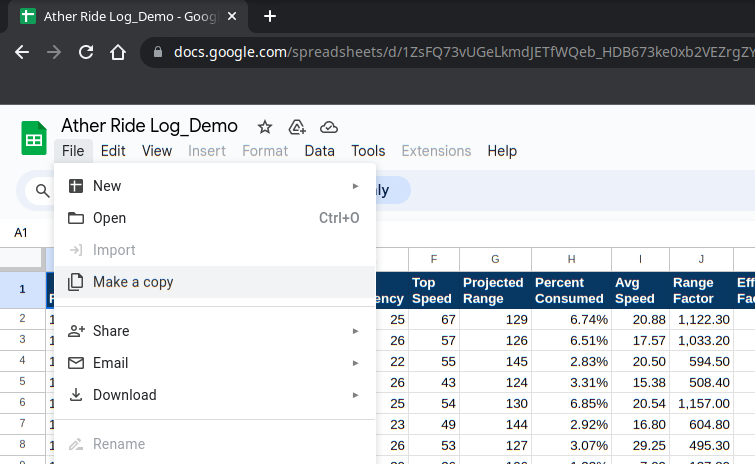This screenshot has height=464, width=755.
Task: Choose Email from the File menu
Action: [215, 363]
